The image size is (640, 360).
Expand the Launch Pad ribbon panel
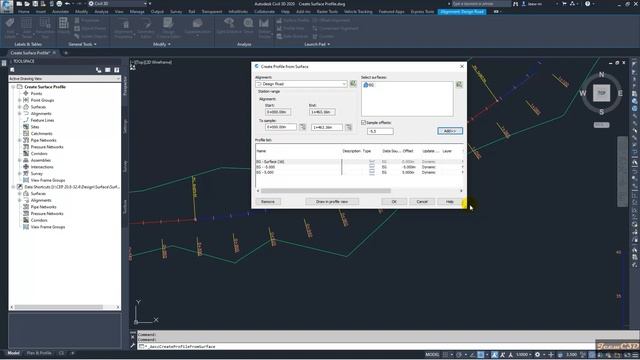point(317,44)
